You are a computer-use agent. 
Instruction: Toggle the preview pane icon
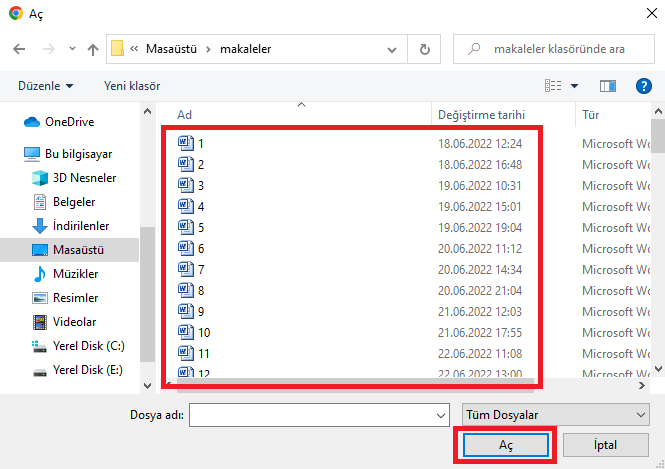click(x=608, y=86)
